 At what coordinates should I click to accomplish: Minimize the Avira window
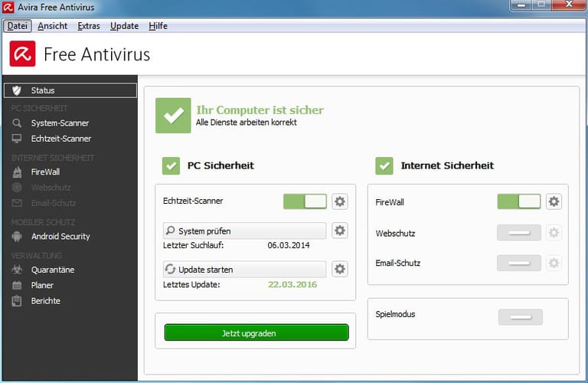coord(521,5)
